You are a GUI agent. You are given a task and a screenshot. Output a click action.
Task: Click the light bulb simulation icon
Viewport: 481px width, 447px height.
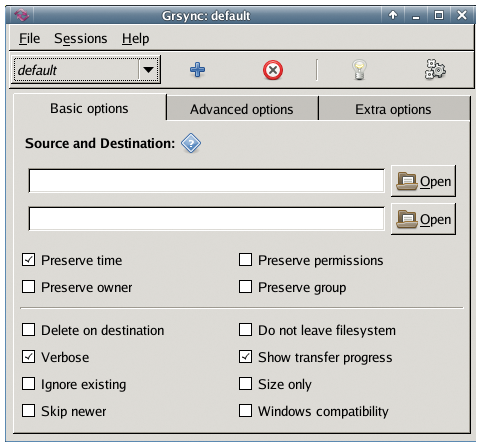click(359, 69)
